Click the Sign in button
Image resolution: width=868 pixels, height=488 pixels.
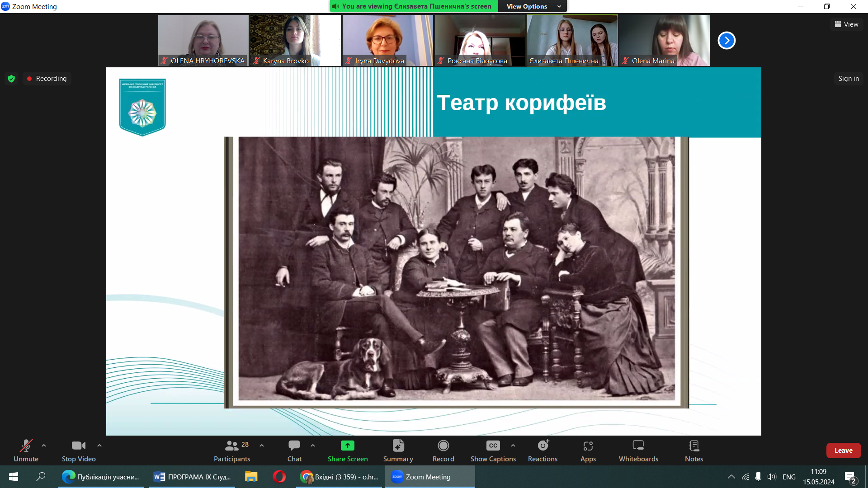pos(848,79)
